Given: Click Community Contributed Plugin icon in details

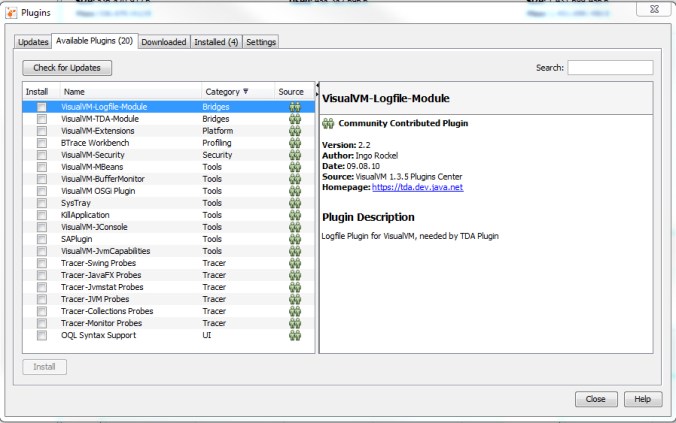Looking at the screenshot, I should coord(327,123).
